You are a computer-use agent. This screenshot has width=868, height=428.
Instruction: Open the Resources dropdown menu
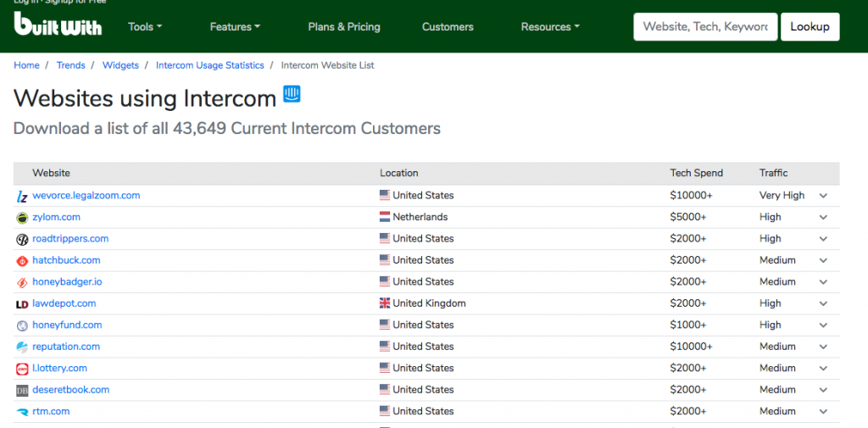click(550, 26)
